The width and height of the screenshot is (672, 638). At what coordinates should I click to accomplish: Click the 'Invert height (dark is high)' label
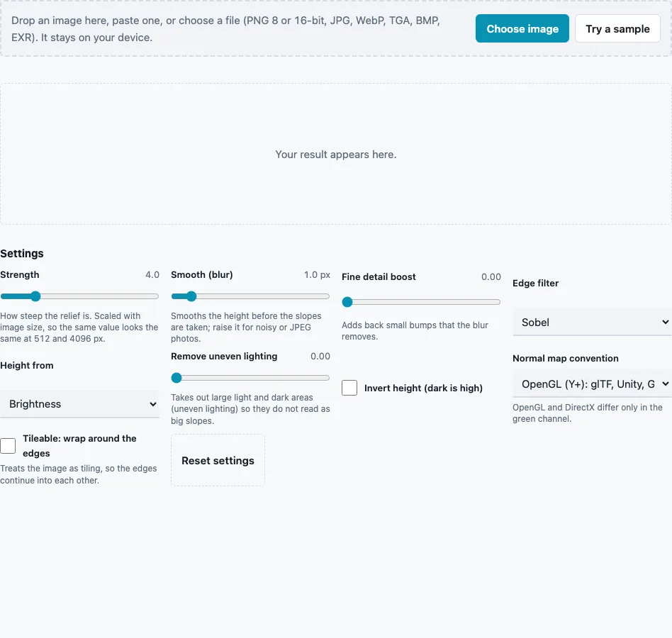tap(423, 388)
